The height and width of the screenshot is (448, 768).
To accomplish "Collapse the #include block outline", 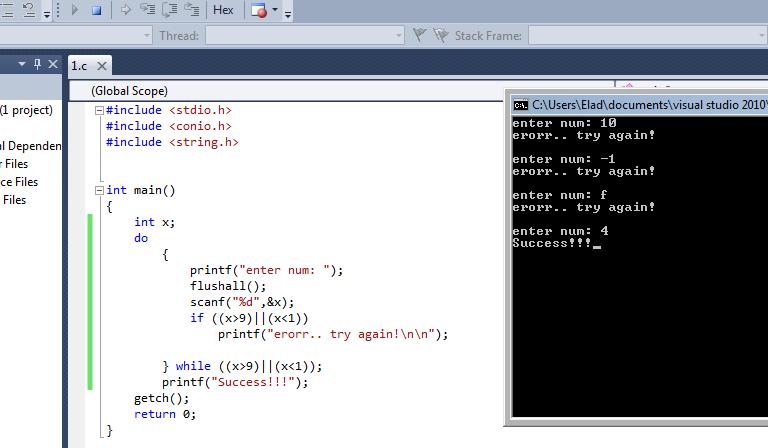I will point(99,110).
